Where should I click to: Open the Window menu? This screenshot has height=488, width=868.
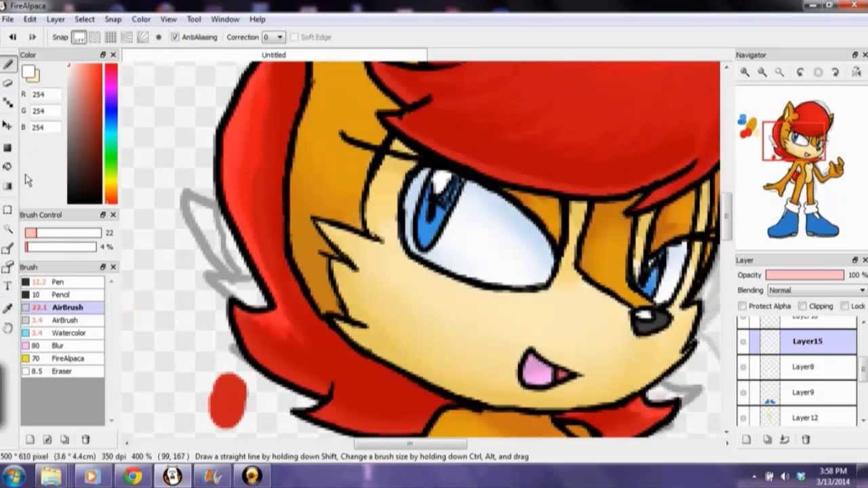pyautogui.click(x=225, y=20)
